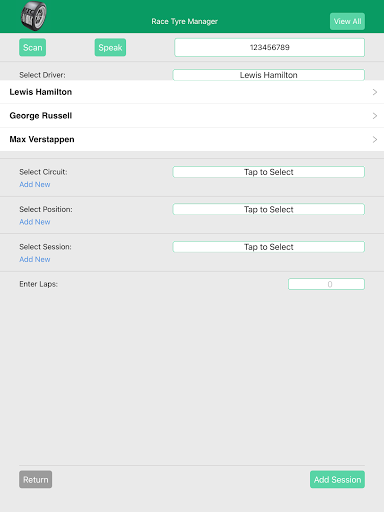Open the Select Session dropdown

click(x=269, y=247)
